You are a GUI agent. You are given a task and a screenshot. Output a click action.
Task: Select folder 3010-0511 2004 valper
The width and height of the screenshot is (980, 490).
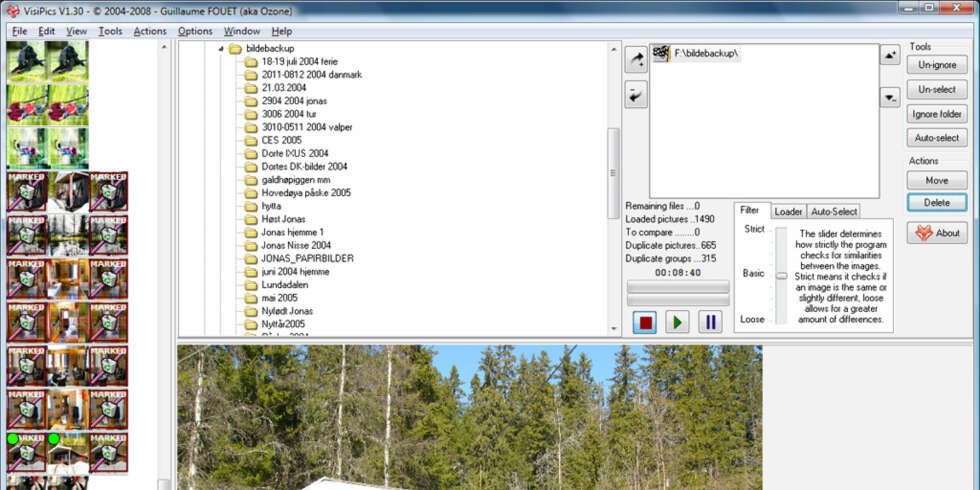[x=307, y=127]
